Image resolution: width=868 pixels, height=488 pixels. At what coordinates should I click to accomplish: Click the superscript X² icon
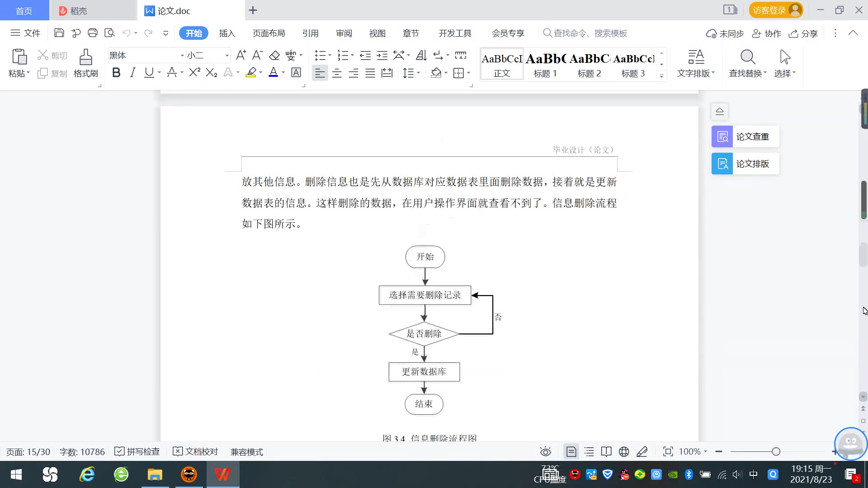pyautogui.click(x=194, y=73)
